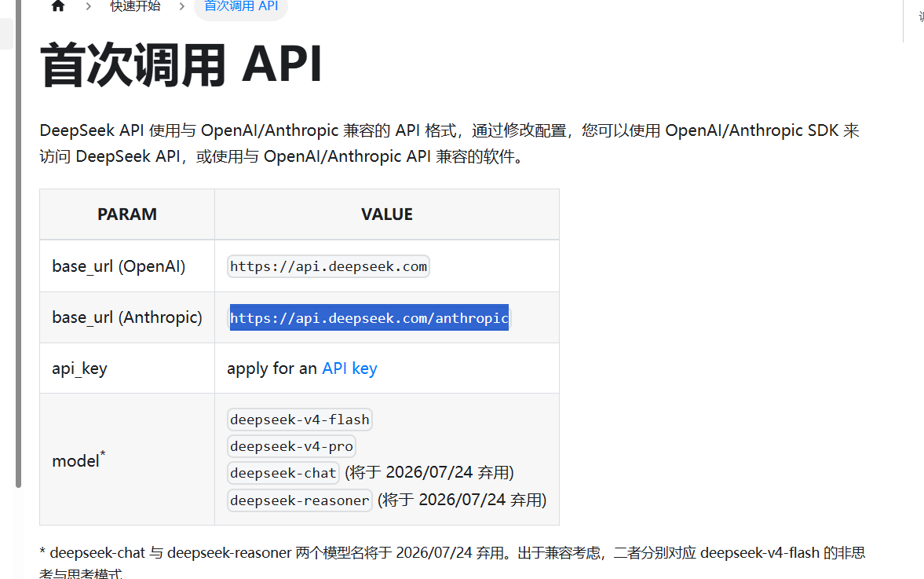Click the left sidebar vertical scrollbar
This screenshot has height=579, width=924.
pos(18,244)
